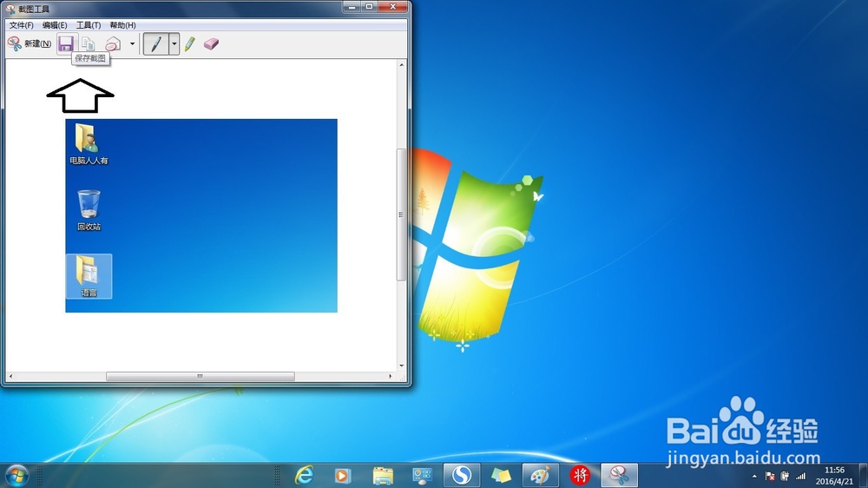The height and width of the screenshot is (488, 868).
Task: Open the 文件(F) menu
Action: click(x=21, y=25)
